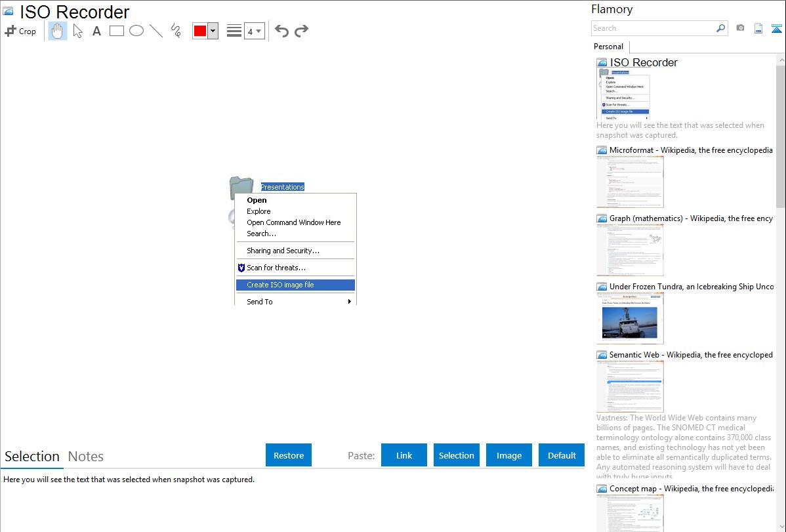Open the Semantic Web snapshot thumbnail
The image size is (786, 532).
point(630,386)
